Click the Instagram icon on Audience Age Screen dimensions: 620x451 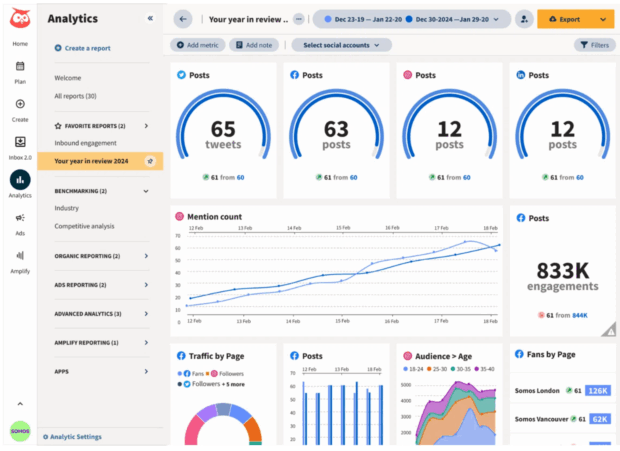tap(408, 356)
